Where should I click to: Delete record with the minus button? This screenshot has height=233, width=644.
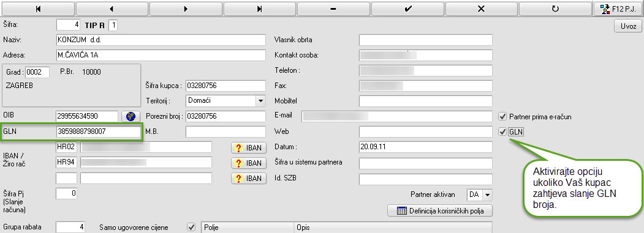[x=334, y=9]
